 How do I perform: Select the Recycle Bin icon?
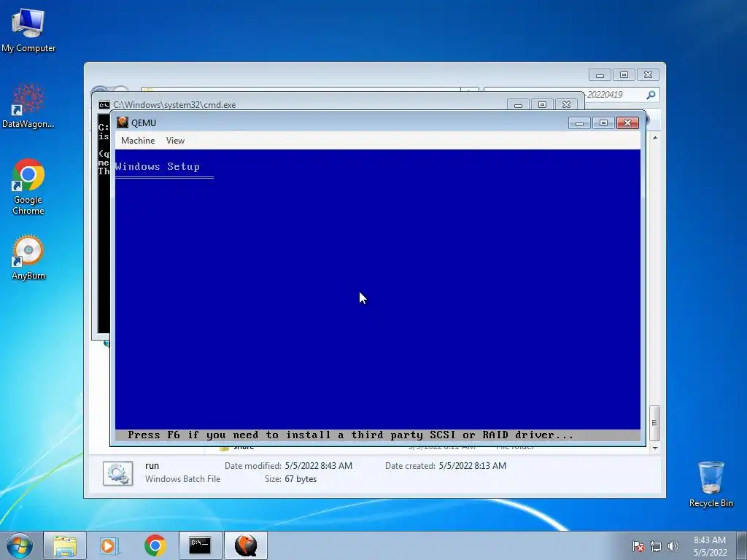pos(711,484)
